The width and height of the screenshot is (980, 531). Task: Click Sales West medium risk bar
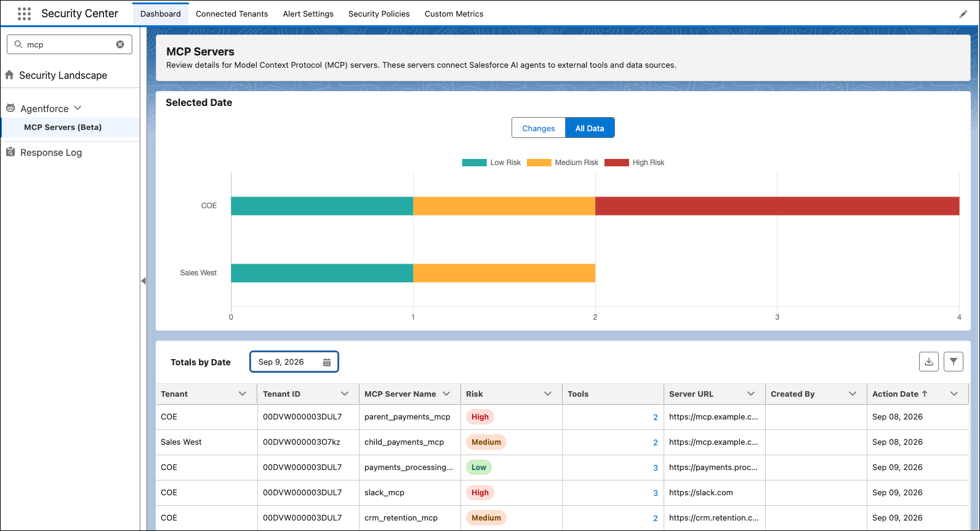[504, 273]
